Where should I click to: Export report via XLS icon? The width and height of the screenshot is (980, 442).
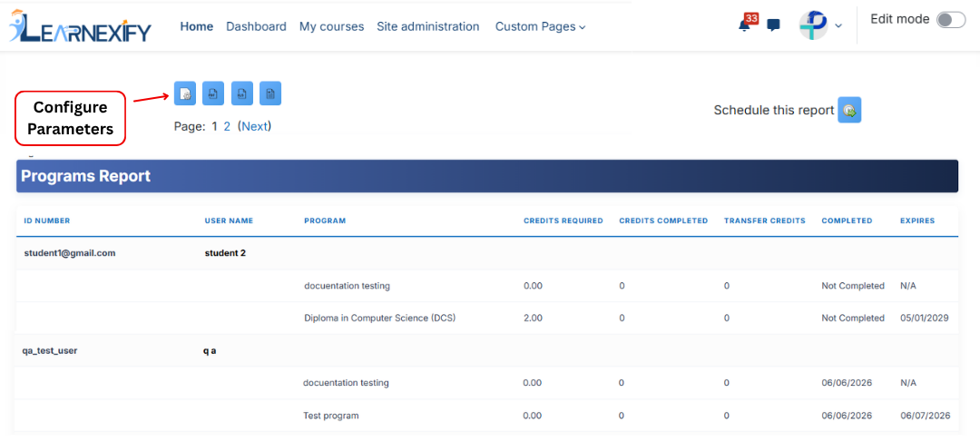[x=242, y=93]
